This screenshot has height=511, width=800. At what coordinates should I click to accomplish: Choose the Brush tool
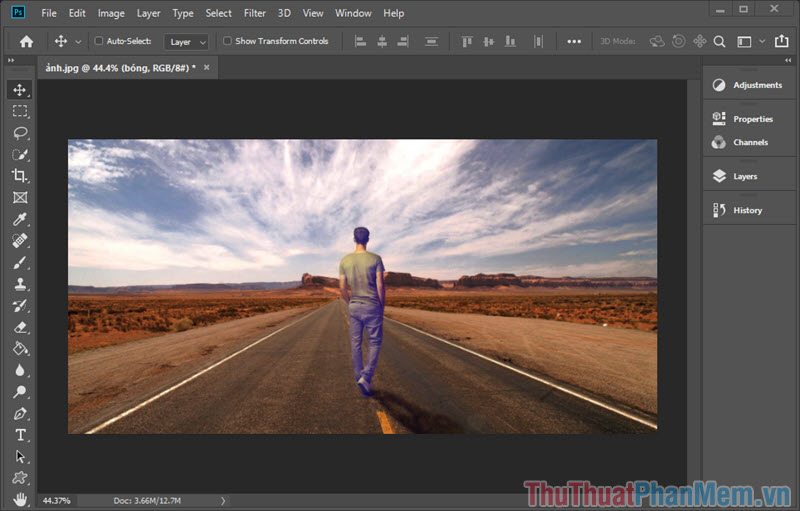(19, 263)
